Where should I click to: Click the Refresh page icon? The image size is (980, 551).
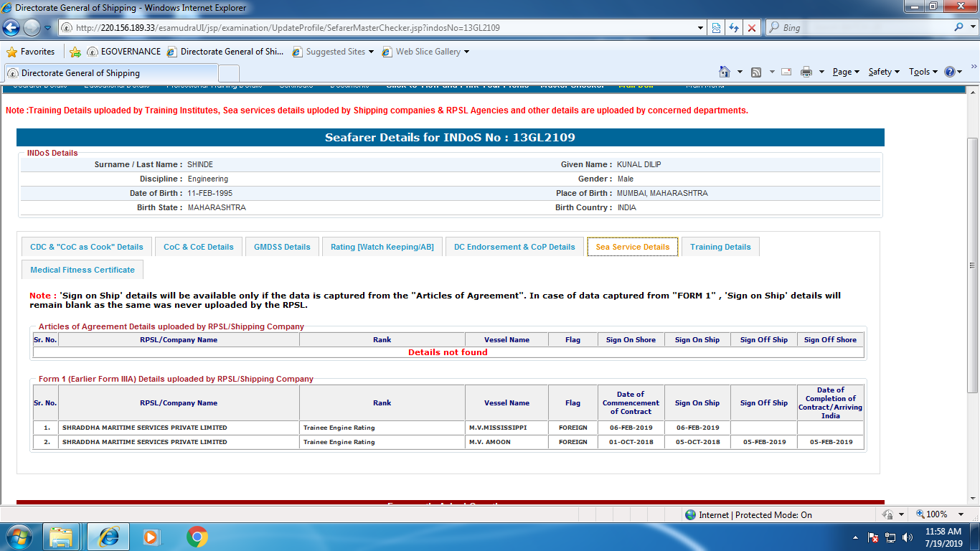click(733, 28)
